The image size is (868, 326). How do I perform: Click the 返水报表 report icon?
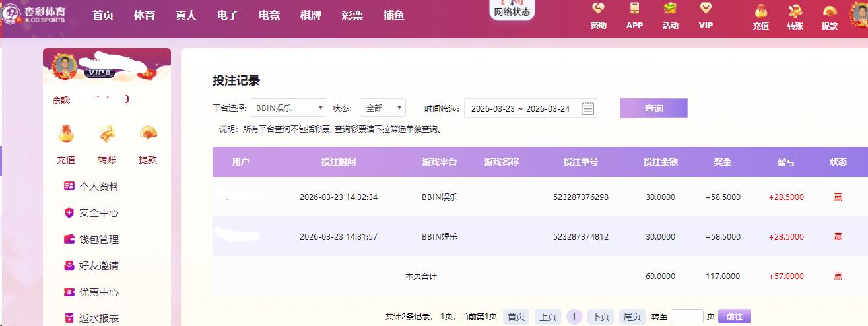click(x=69, y=318)
